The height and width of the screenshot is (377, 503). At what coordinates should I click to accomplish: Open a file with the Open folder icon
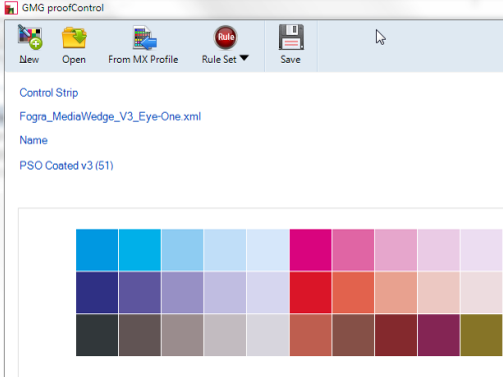tap(74, 38)
